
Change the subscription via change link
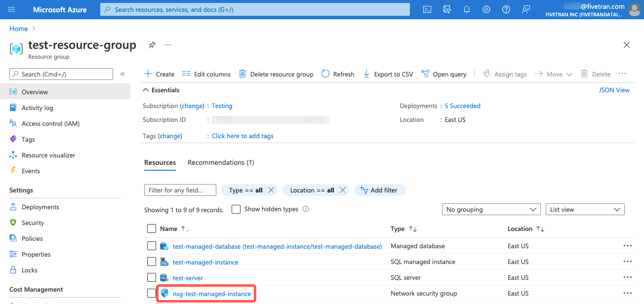point(192,106)
